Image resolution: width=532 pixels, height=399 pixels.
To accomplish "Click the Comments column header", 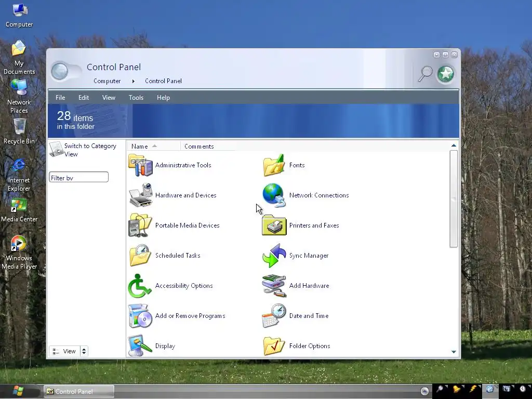I will [207, 146].
